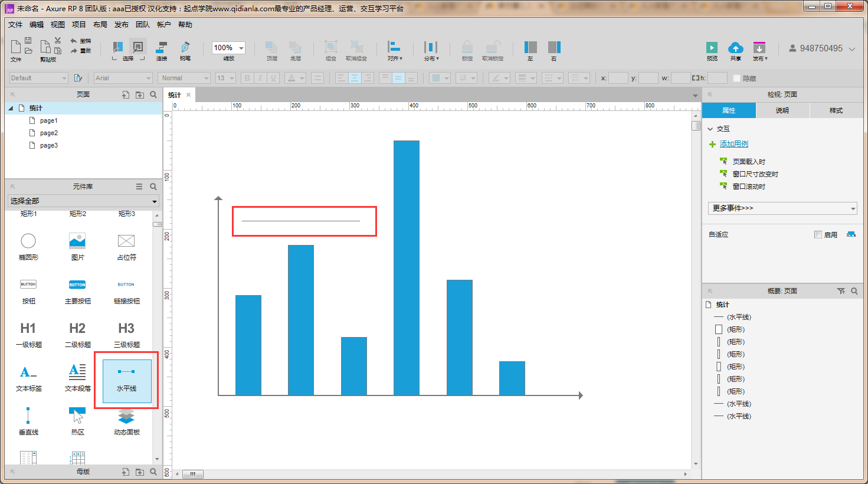The width and height of the screenshot is (868, 484).
Task: Click the undo 撤销 arrow
Action: click(74, 41)
